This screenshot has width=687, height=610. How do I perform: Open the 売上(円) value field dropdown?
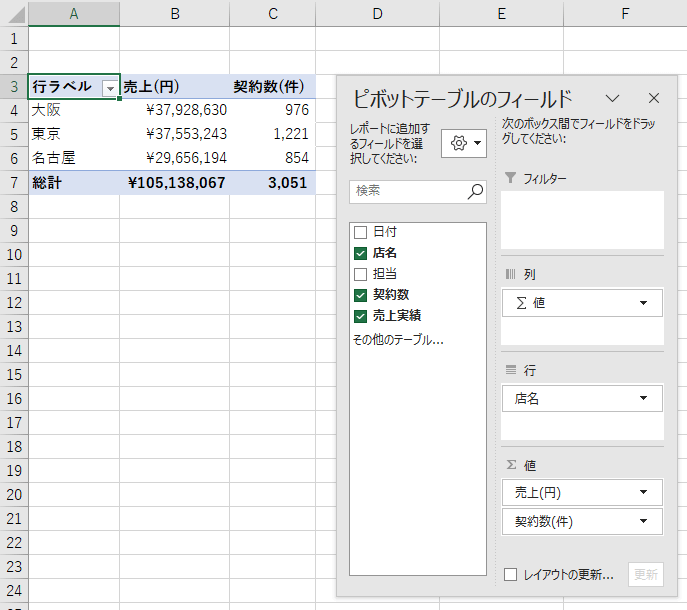point(642,492)
